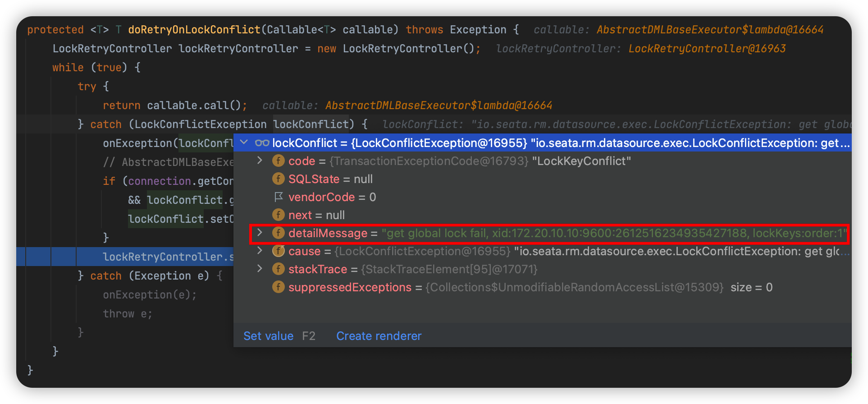Click 'return callable.call();' line
Viewport: 868px width, 404px height.
(x=175, y=106)
